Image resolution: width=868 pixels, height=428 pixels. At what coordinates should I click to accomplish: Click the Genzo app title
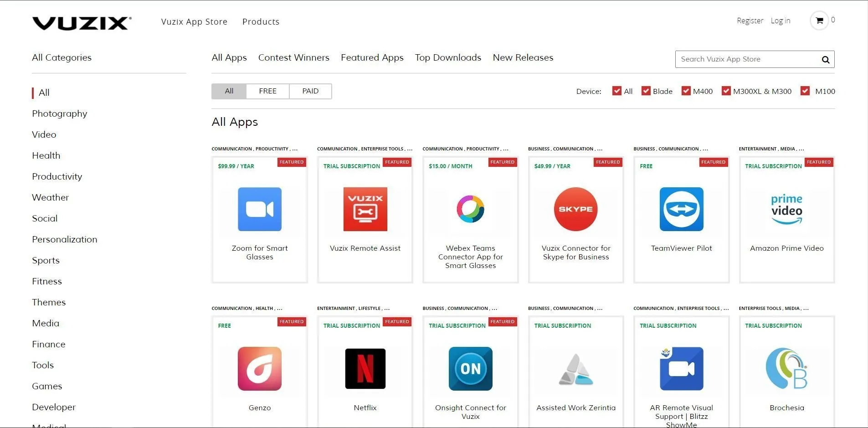260,407
